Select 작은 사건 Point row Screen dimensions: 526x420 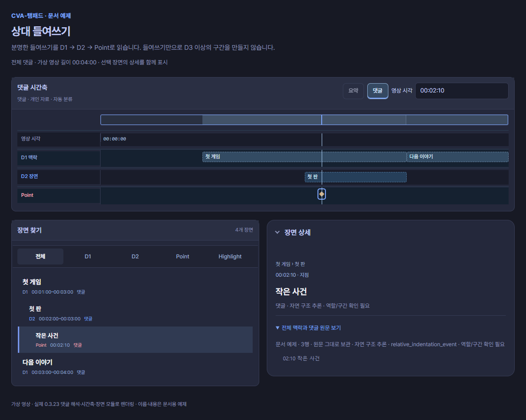(x=135, y=340)
